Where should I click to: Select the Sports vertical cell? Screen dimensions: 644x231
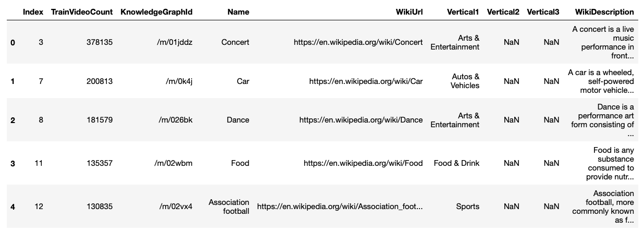click(468, 206)
